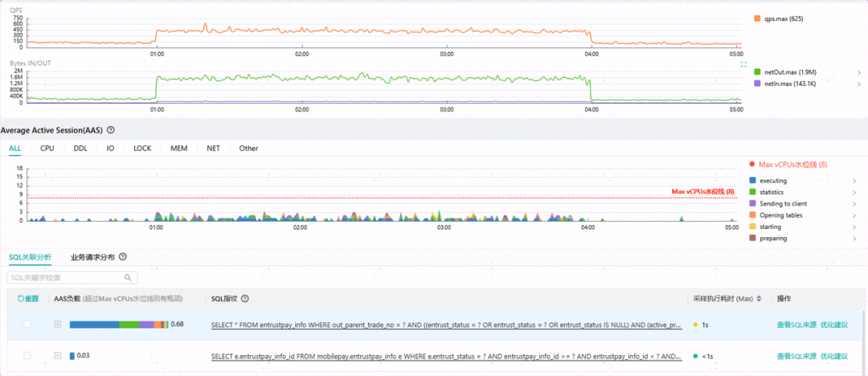This screenshot has height=376, width=868.
Task: Expand the 0.68 SQL row plus icon
Action: click(57, 325)
